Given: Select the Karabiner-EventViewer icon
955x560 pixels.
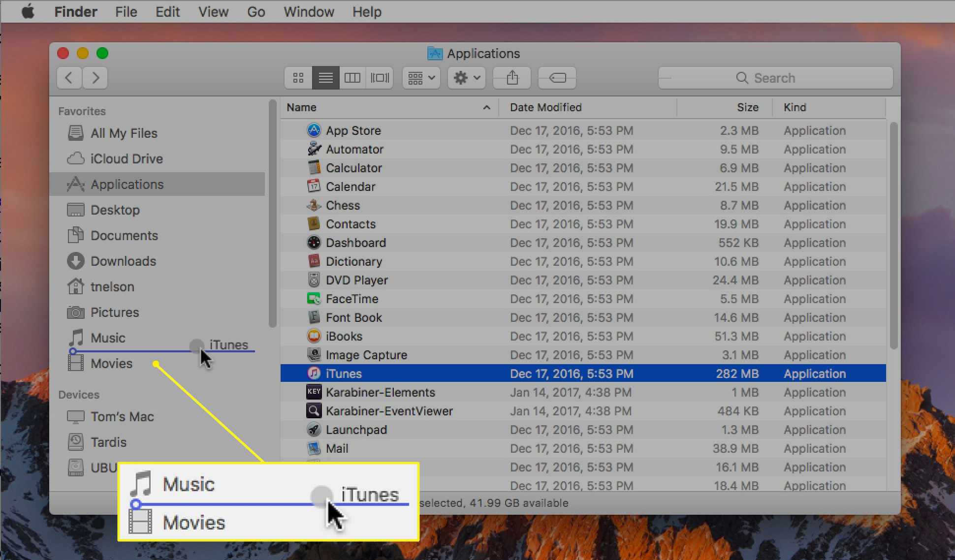Looking at the screenshot, I should click(314, 411).
